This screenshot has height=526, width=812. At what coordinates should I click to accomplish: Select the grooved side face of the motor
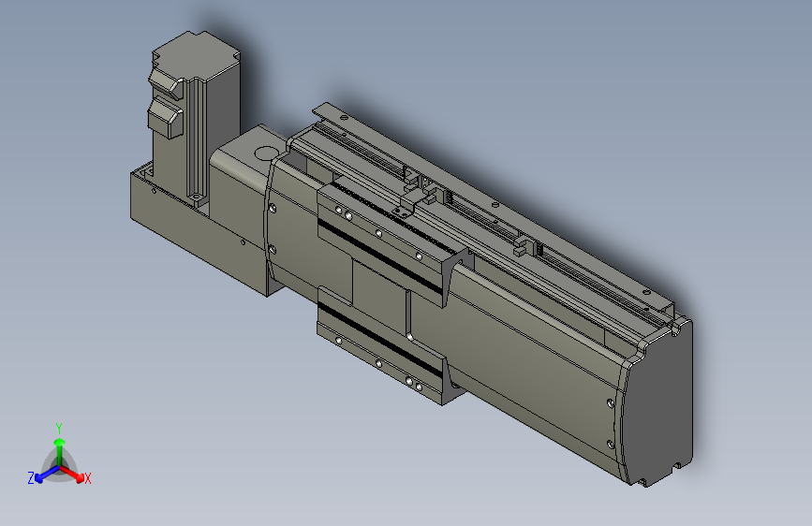pos(198,139)
